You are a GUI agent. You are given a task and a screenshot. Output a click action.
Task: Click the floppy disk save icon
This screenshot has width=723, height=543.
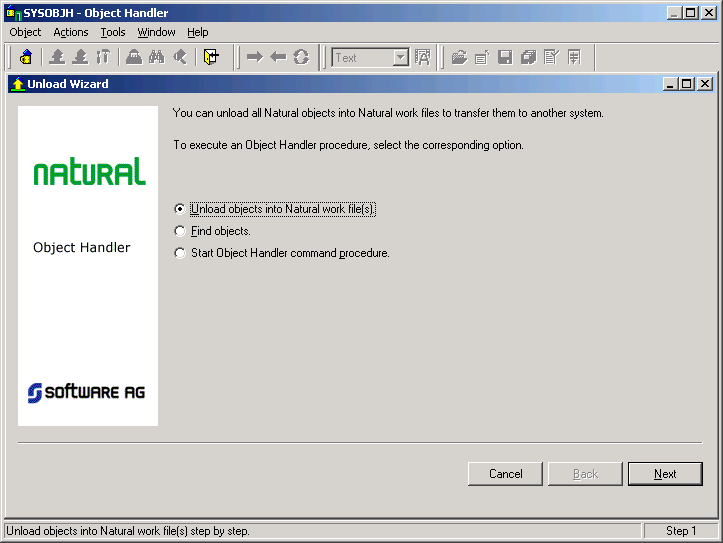[505, 58]
